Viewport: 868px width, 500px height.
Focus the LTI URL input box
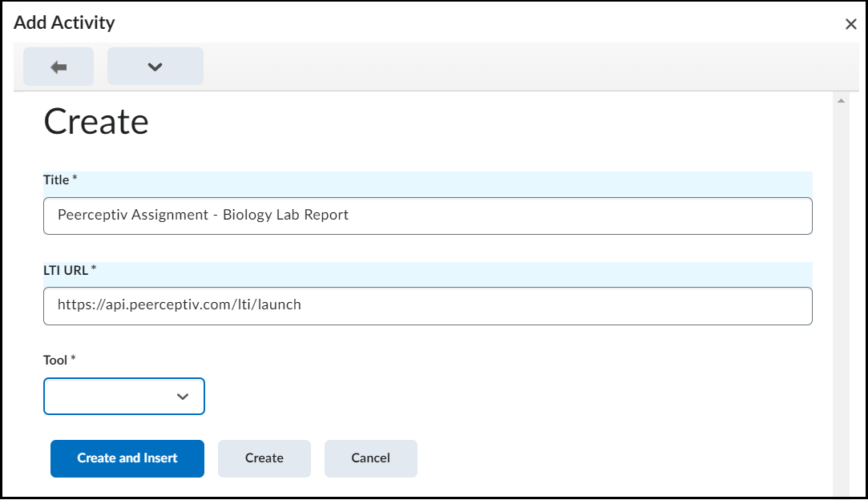[x=427, y=305]
